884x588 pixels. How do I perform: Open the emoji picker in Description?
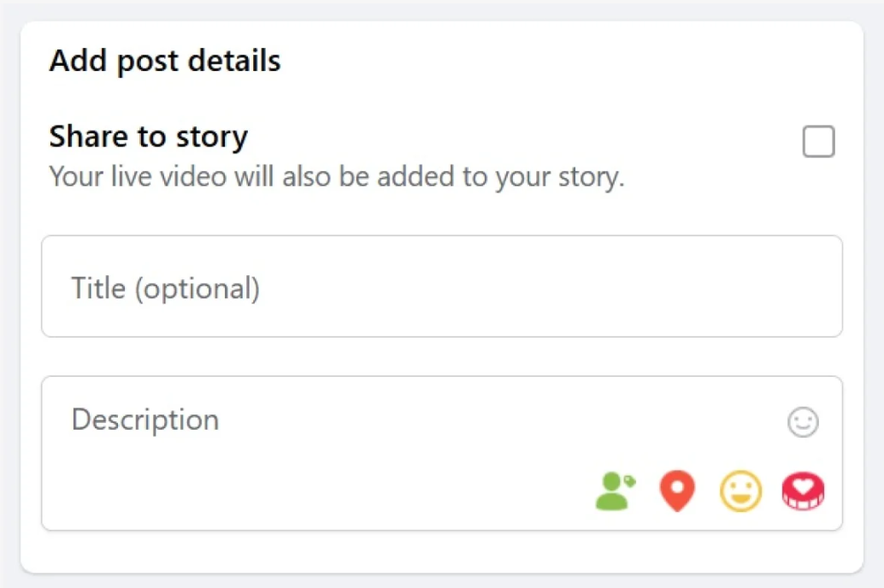click(x=802, y=420)
